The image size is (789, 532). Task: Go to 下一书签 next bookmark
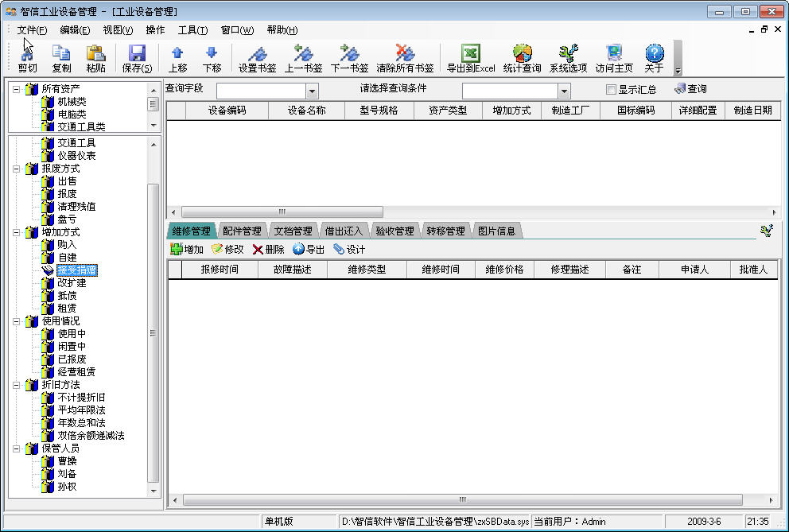(350, 58)
